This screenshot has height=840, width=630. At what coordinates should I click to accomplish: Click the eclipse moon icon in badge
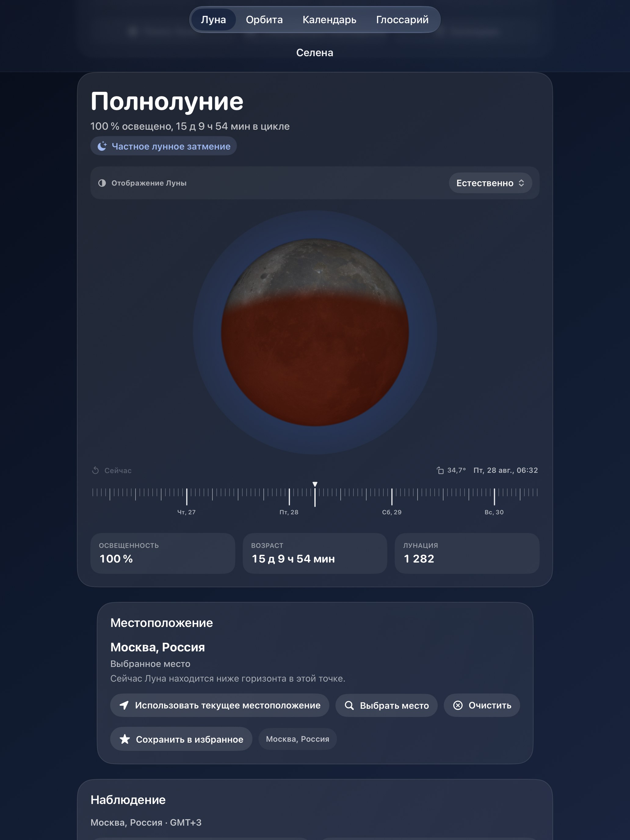pos(102,146)
